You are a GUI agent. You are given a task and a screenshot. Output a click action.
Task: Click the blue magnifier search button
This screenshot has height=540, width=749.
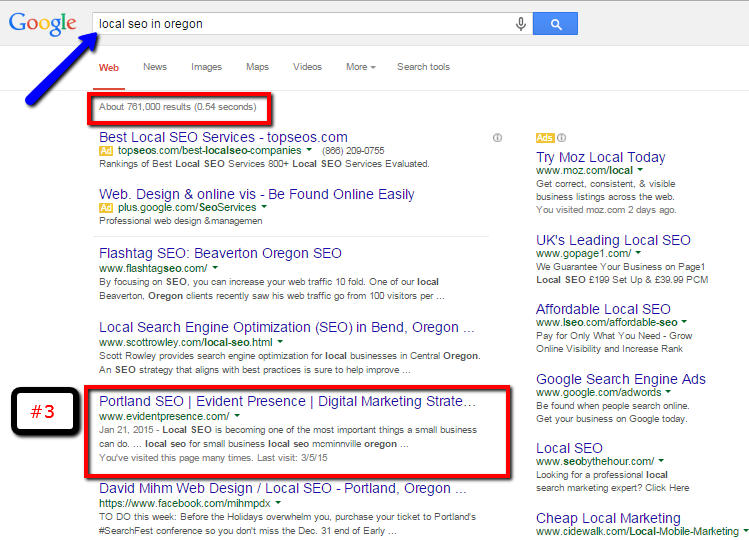point(555,24)
